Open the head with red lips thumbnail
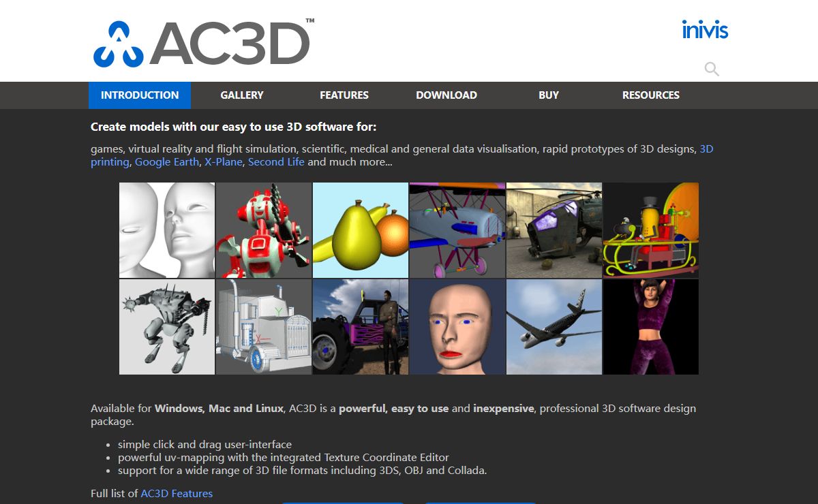This screenshot has width=818, height=504. coord(457,327)
